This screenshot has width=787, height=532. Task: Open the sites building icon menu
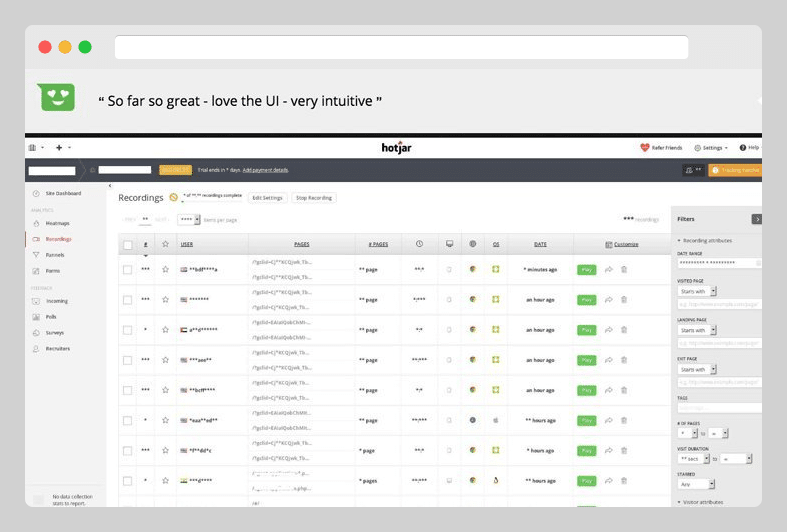pos(36,148)
